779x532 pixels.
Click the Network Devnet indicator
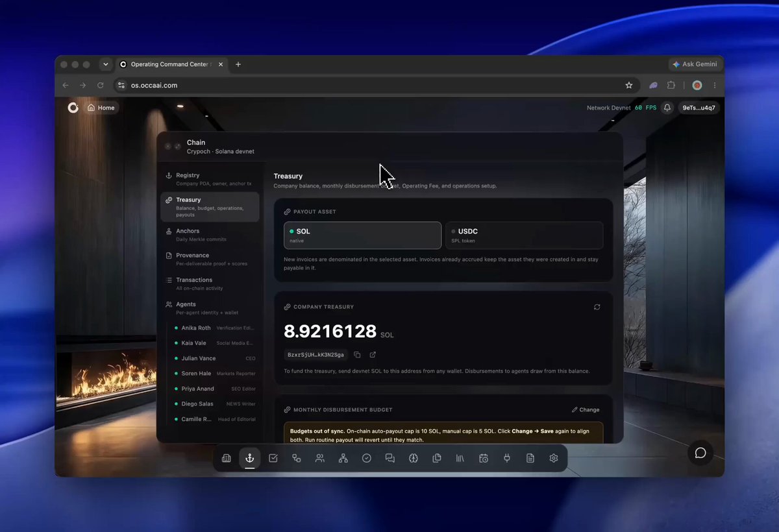(x=608, y=108)
